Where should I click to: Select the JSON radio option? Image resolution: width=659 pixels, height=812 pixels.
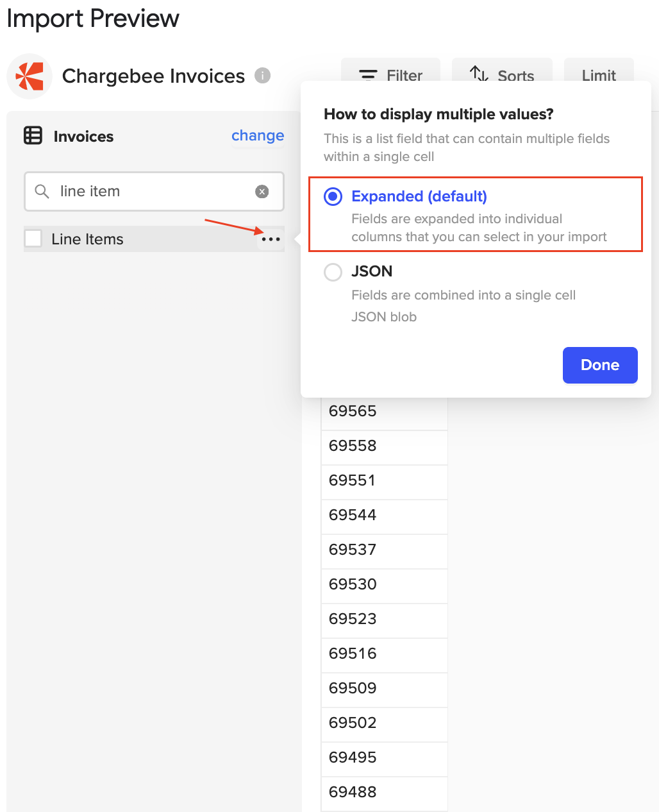pos(333,272)
